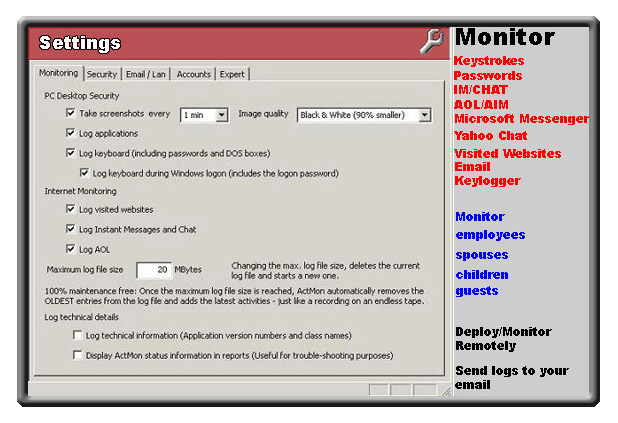
Task: Click the blue children text
Action: (x=482, y=275)
